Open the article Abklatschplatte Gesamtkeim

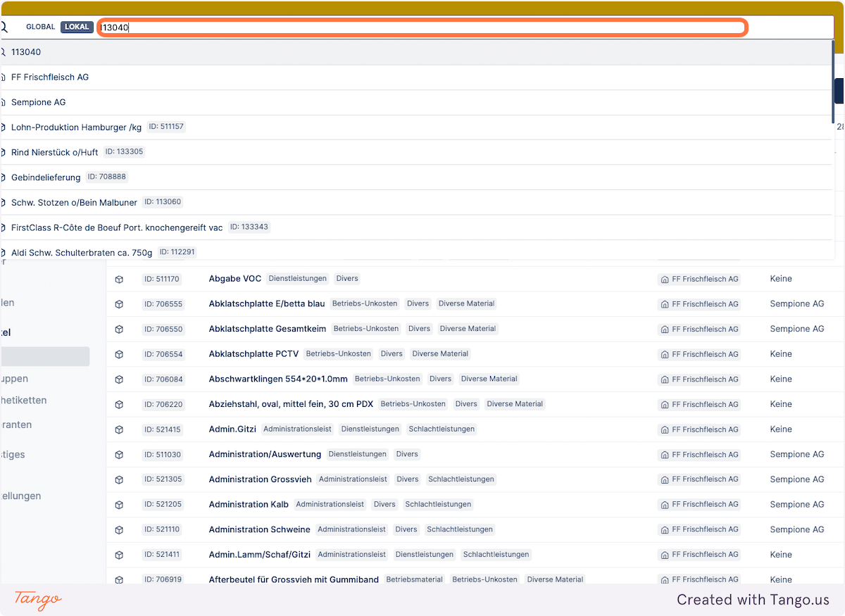[x=268, y=329]
